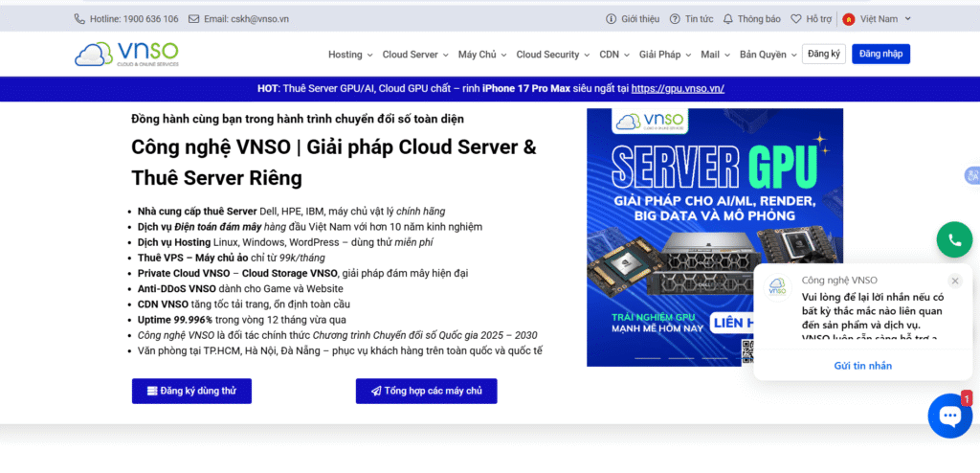Expand the Hosting menu dropdown
The height and width of the screenshot is (473, 980).
tap(350, 55)
